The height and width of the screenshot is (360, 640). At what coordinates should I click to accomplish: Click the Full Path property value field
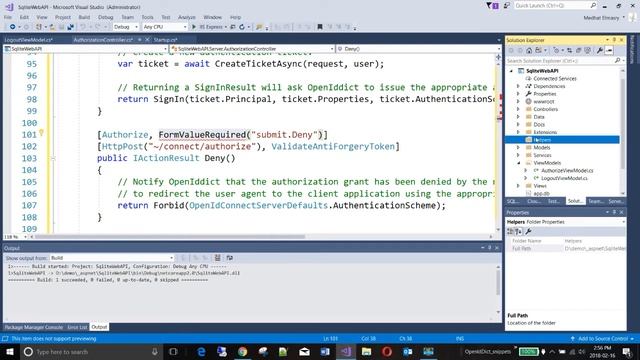[594, 249]
